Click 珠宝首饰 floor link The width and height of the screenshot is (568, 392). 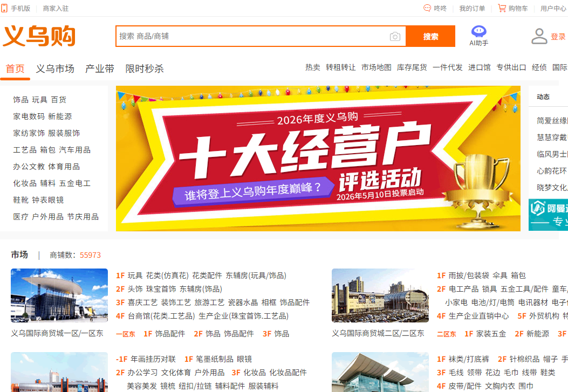tap(161, 289)
